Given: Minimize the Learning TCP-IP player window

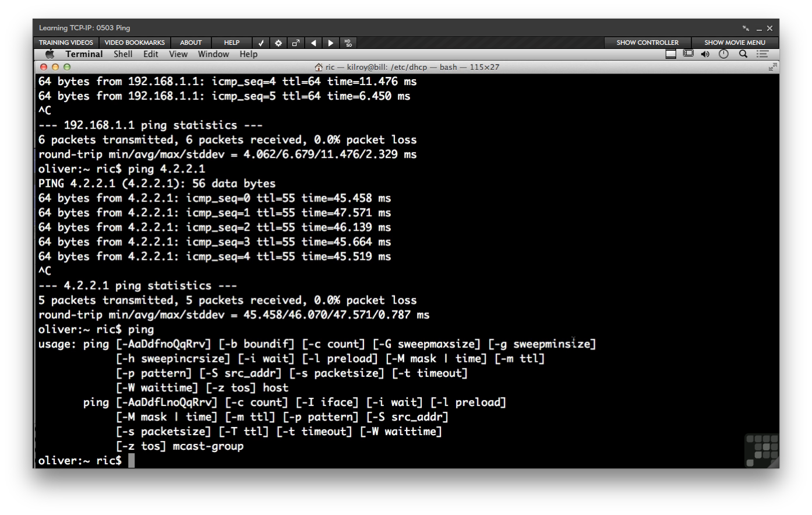Looking at the screenshot, I should (x=759, y=29).
